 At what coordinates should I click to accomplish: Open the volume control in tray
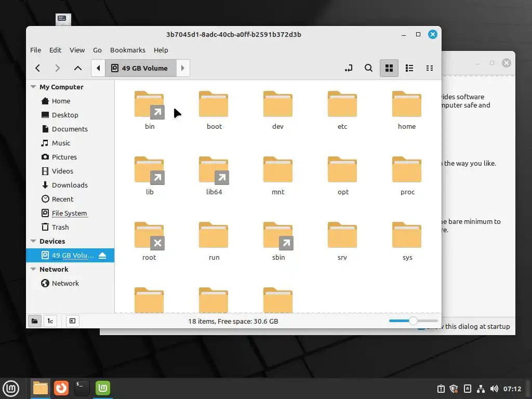tap(495, 389)
